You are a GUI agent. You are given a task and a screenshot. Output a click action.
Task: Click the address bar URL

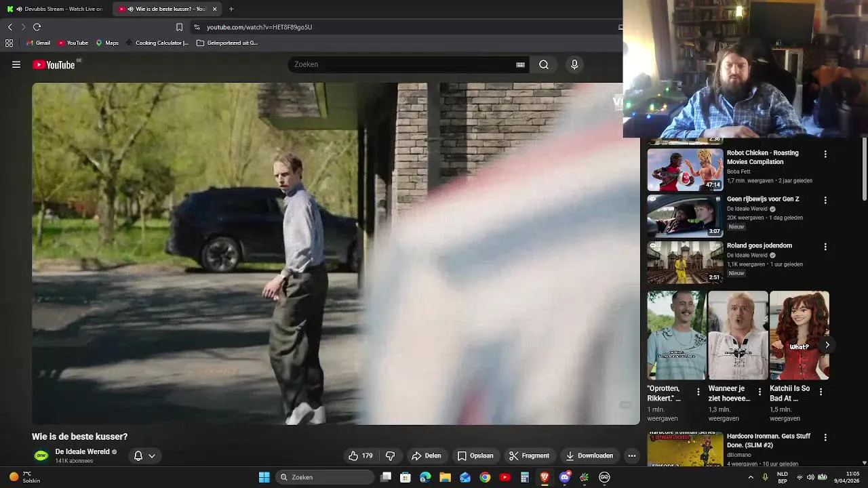[259, 27]
